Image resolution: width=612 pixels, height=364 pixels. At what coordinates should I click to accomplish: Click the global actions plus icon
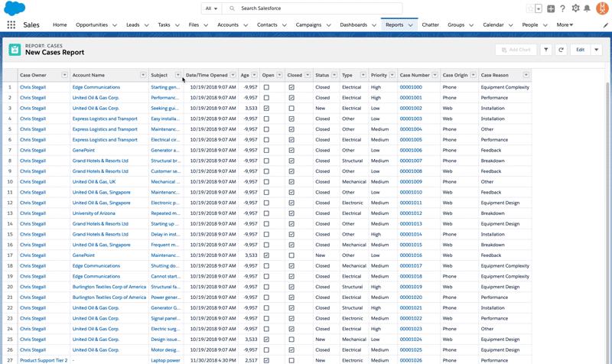tap(551, 8)
